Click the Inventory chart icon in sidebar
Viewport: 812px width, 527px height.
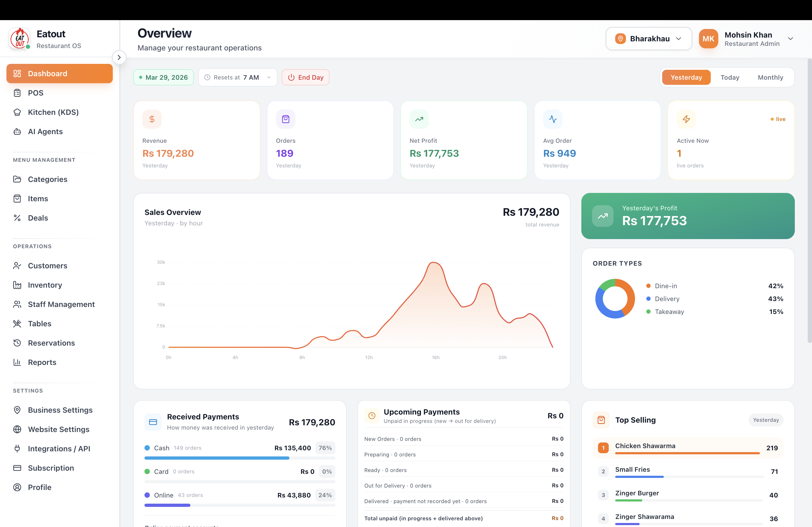click(17, 285)
